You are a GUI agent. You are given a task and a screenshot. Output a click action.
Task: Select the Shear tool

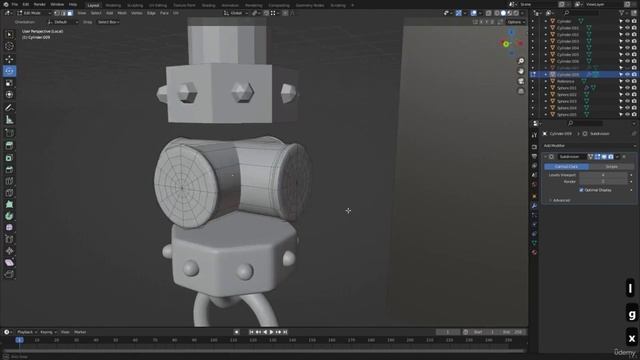coord(9,262)
